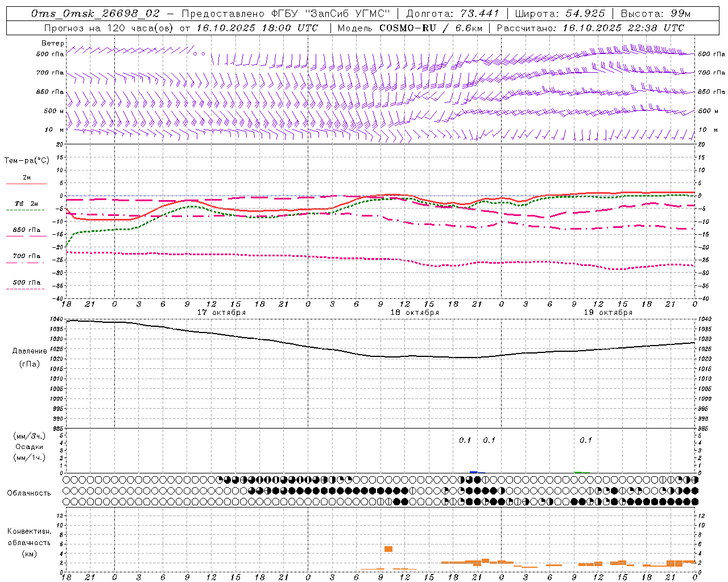
Task: Click the forecast start time 16.10.2025 18:00 UTC
Action: click(257, 27)
